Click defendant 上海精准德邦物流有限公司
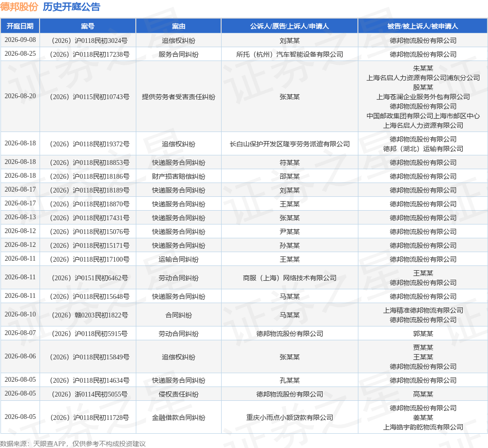Screen dimensions: 488x448 [x=423, y=310]
